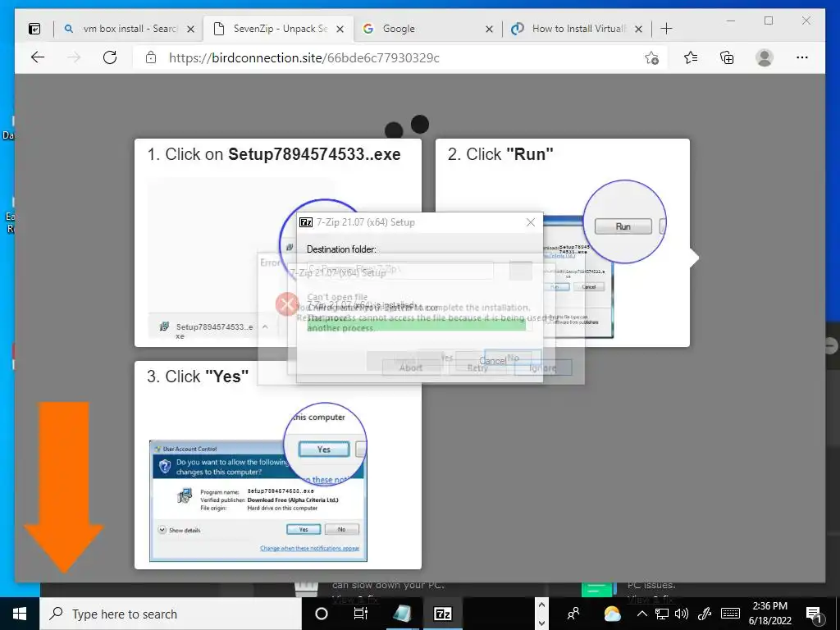840x630 pixels.
Task: Click the magnified Yes button in step 3
Action: point(323,450)
